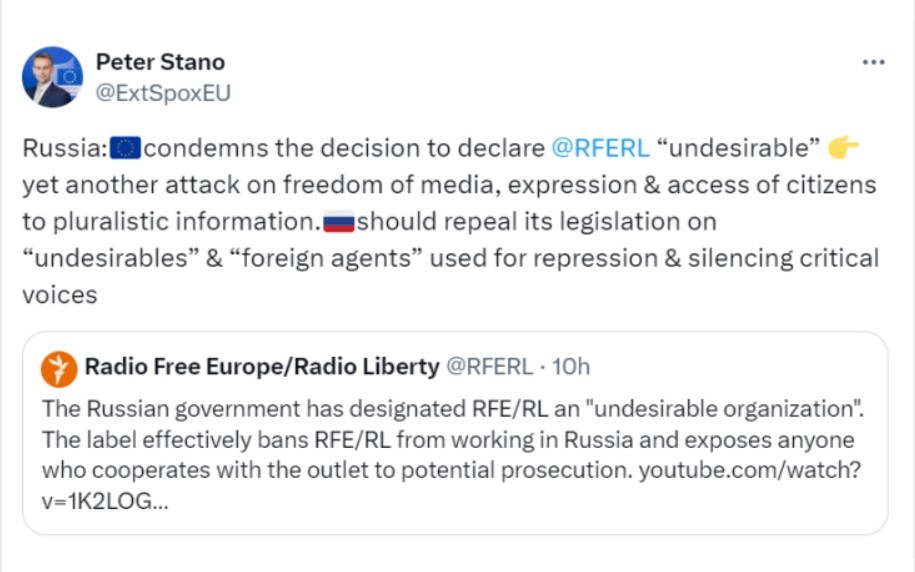Click the pointing hand emoji
The width and height of the screenshot is (915, 572).
coord(844,149)
